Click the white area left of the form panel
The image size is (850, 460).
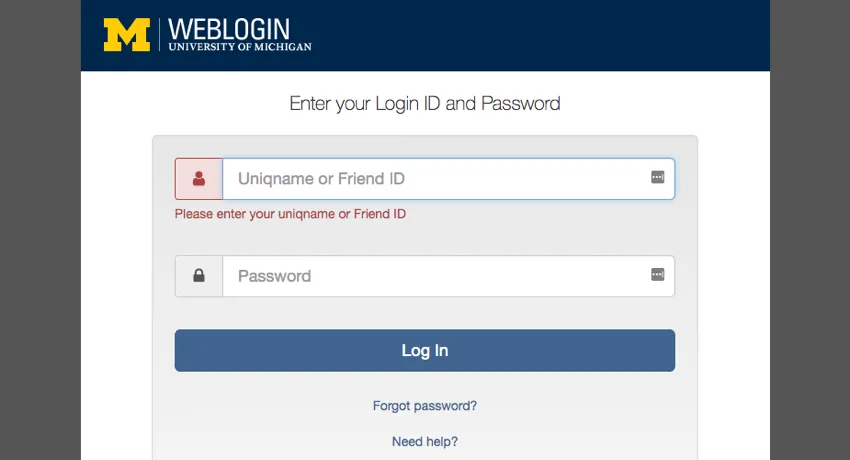(116, 280)
